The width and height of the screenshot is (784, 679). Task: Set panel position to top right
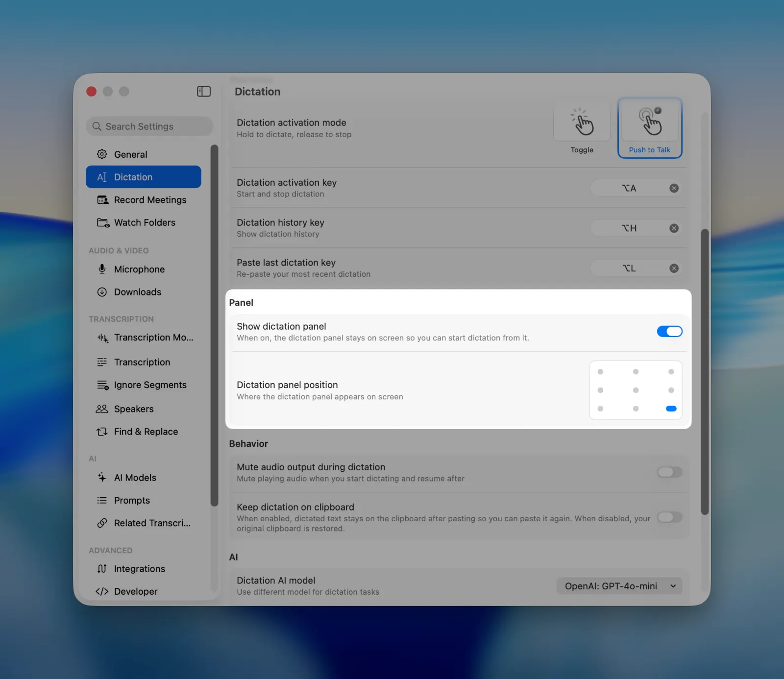[671, 372]
